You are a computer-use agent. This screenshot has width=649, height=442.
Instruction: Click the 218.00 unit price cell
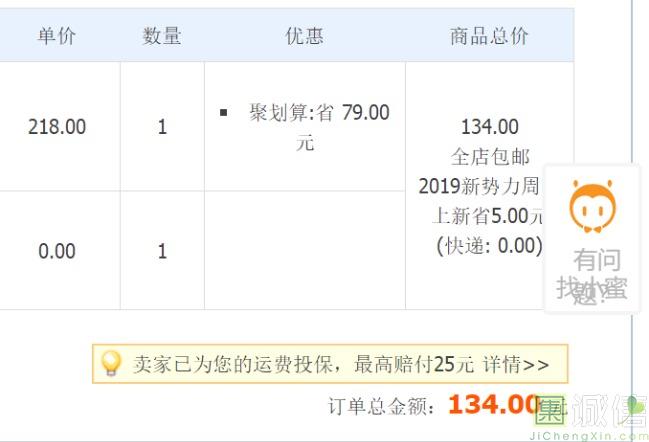click(57, 127)
